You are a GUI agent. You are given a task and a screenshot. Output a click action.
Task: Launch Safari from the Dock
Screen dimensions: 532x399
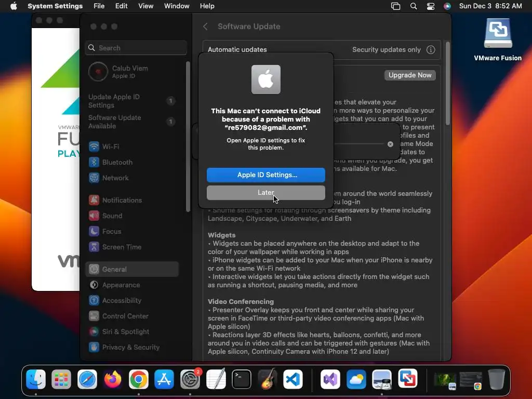click(x=87, y=379)
